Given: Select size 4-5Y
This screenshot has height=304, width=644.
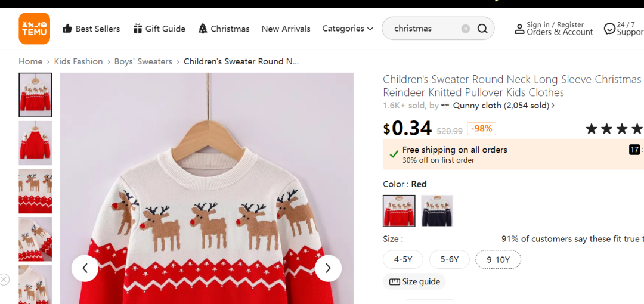Looking at the screenshot, I should 403,259.
